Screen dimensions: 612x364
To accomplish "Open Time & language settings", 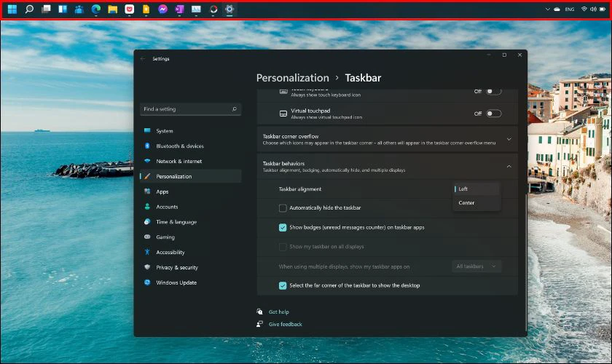I will [190, 222].
